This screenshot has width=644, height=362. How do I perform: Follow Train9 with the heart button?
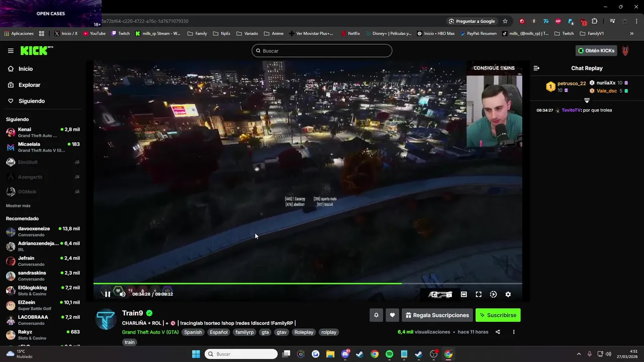[x=392, y=315]
